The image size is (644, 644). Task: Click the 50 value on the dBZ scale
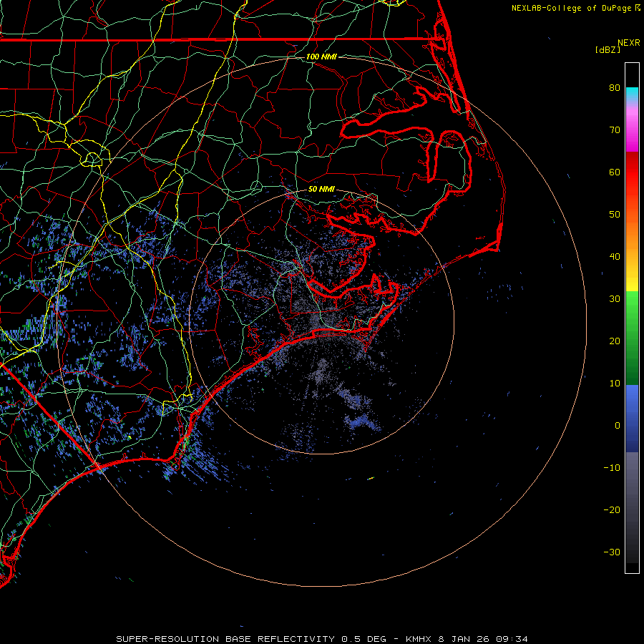tap(615, 215)
